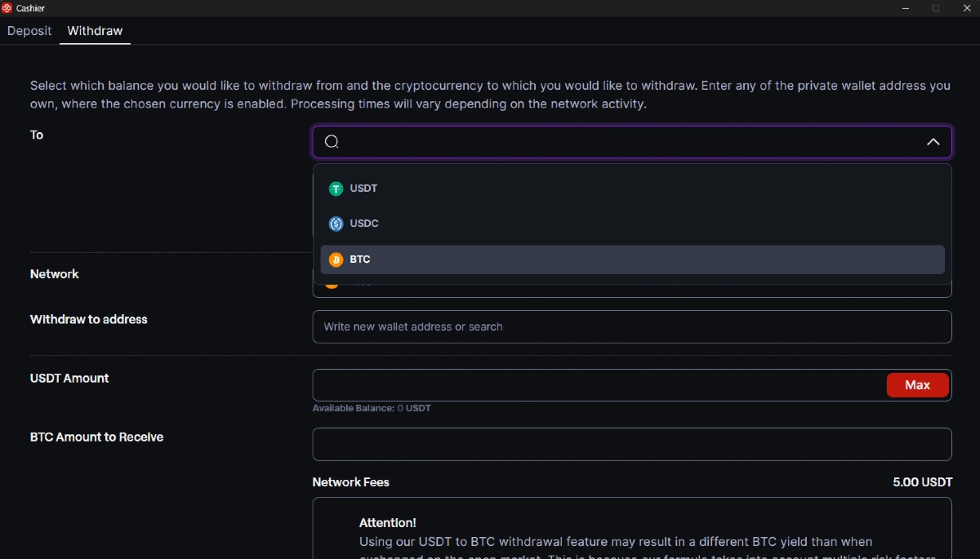Click the USDT Amount input field
Screen dimensions: 980x559
(598, 385)
